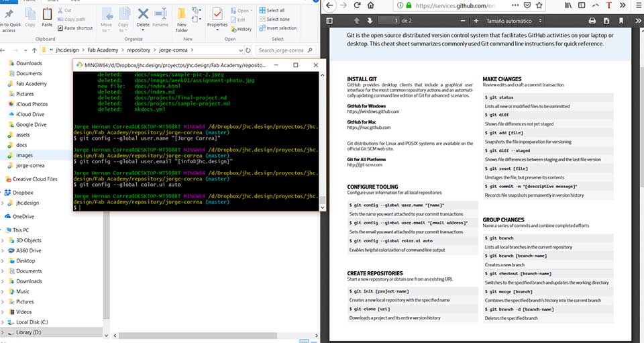Select iCloud Drive in navigation pane

30,115
